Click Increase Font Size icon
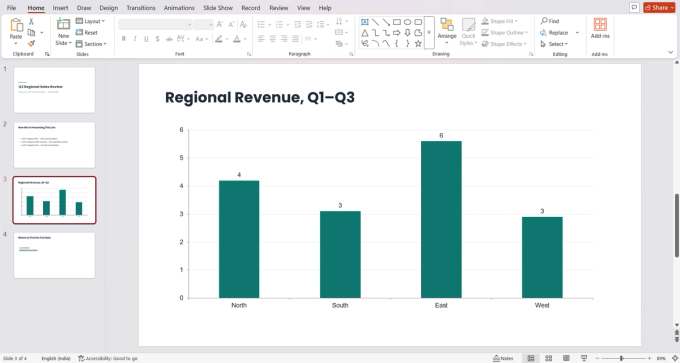Screen dimensions: 680x363 [x=220, y=24]
